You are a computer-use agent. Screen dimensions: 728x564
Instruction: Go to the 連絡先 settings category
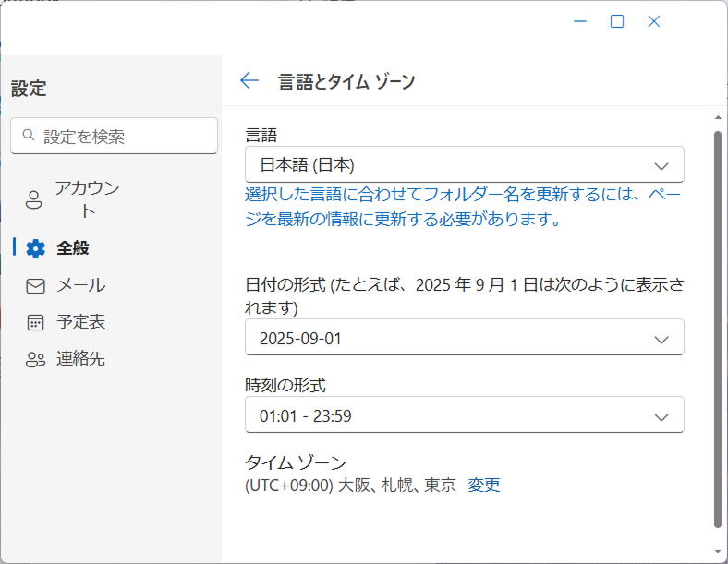tap(81, 358)
